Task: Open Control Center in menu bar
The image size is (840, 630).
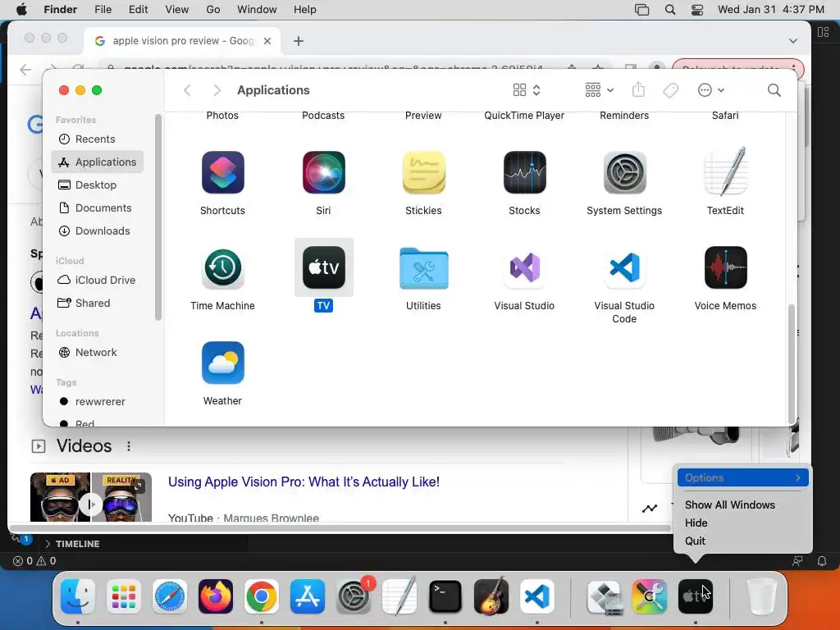Action: point(697,10)
